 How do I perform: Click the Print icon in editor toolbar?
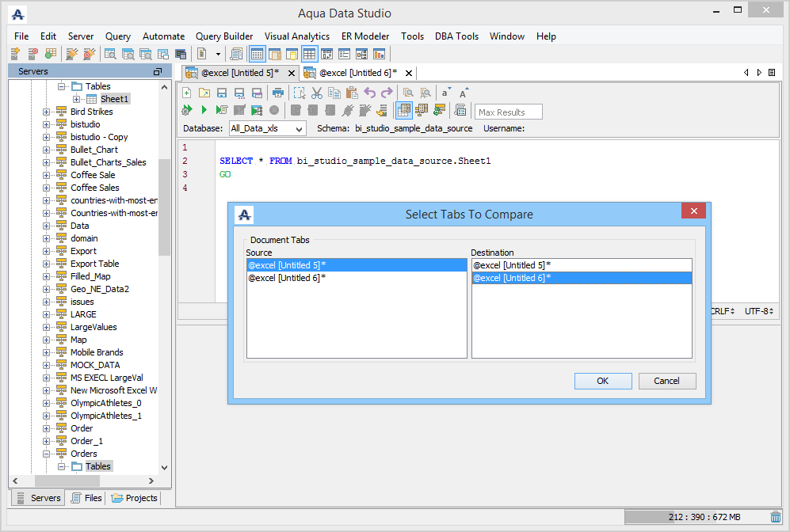pos(277,93)
